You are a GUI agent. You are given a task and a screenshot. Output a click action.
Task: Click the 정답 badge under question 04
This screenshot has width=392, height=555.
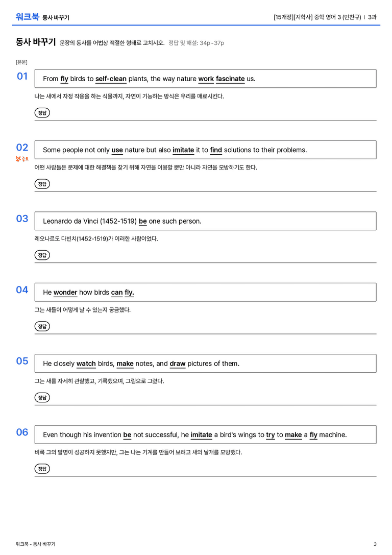[x=42, y=326]
